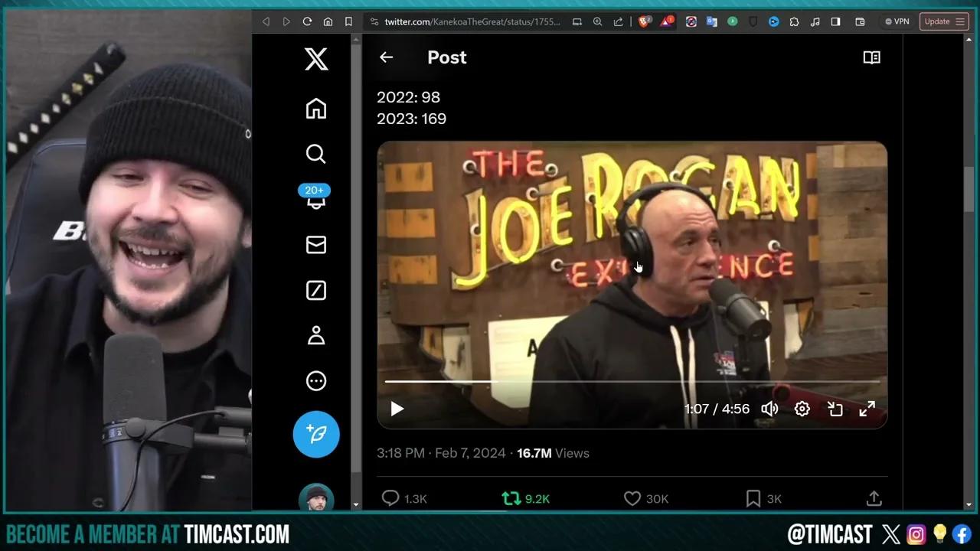980x551 pixels.
Task: Click the twitter.com address bar
Action: [459, 21]
